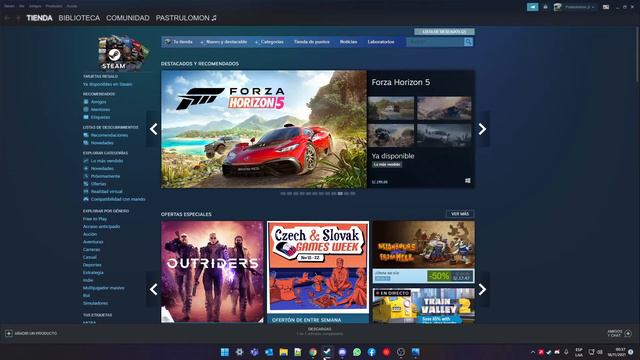Click the search magnifier icon
The image size is (640, 360).
[x=469, y=42]
